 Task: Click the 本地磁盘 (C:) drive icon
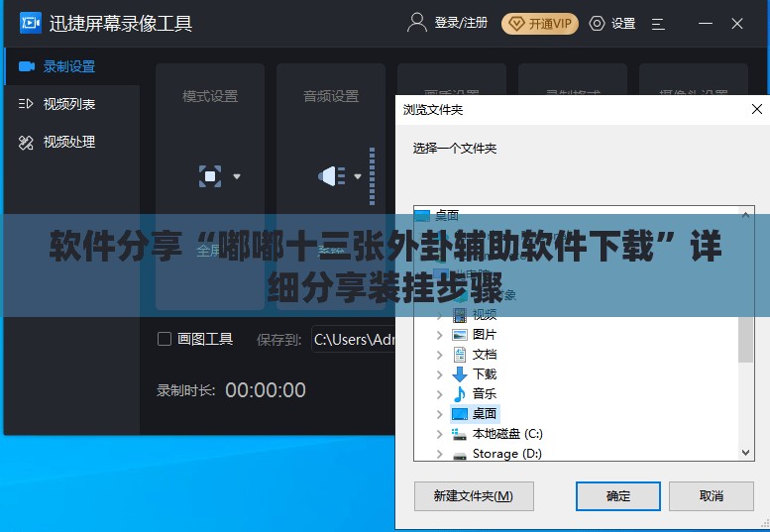(459, 434)
